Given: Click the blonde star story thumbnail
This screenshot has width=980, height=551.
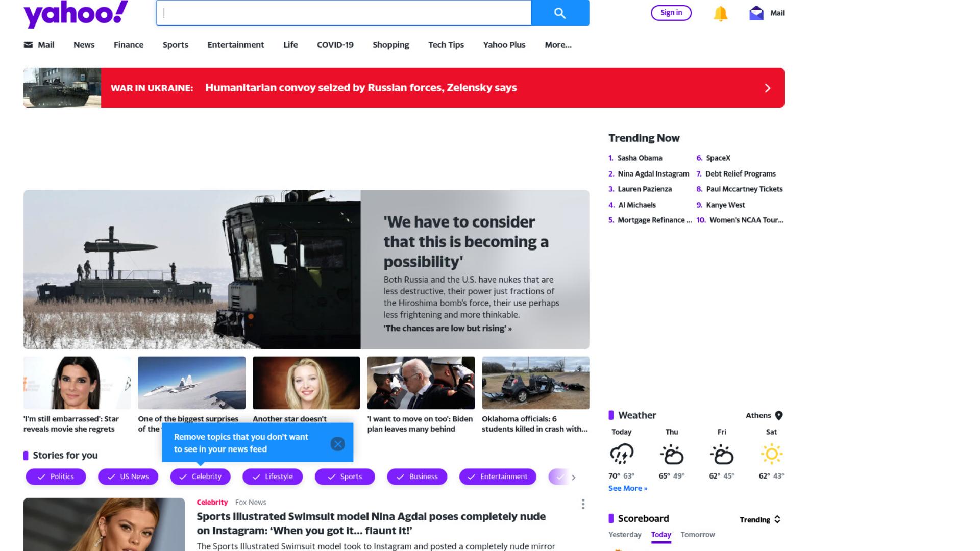Looking at the screenshot, I should pyautogui.click(x=306, y=383).
